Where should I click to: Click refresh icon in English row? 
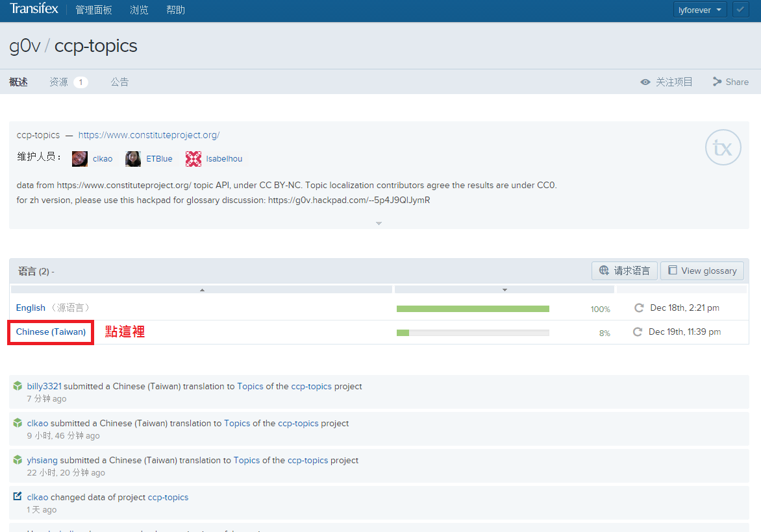[639, 308]
